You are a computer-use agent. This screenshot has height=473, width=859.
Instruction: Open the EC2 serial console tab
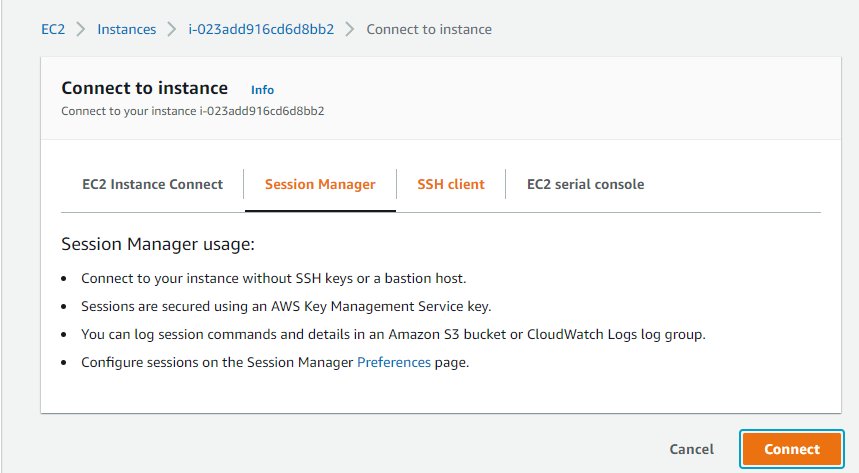(x=585, y=184)
